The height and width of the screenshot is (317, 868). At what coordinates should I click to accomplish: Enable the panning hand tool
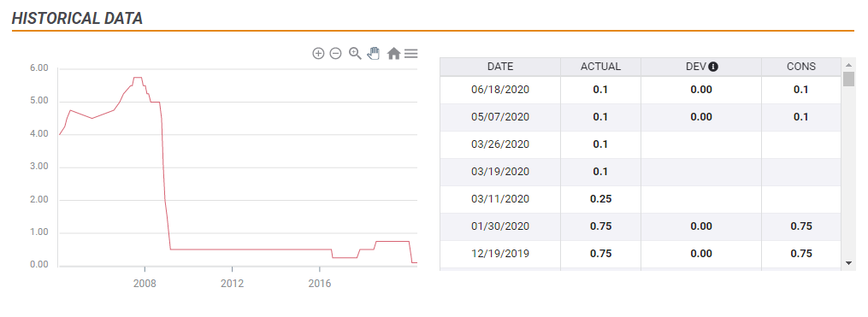pos(374,53)
